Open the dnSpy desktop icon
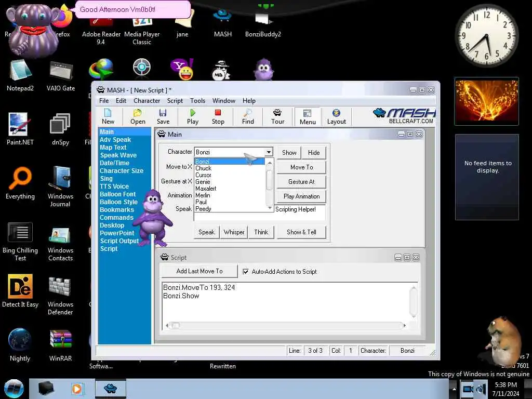 tap(60, 129)
